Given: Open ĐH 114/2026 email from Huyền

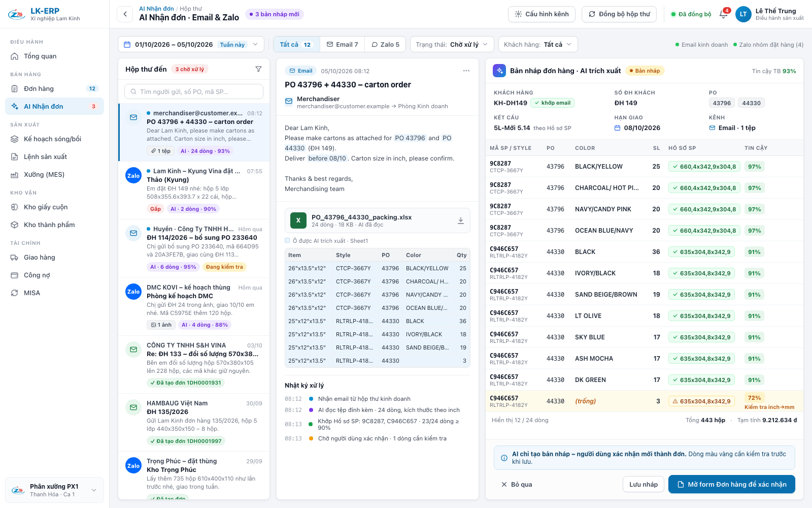Looking at the screenshot, I should (x=194, y=248).
